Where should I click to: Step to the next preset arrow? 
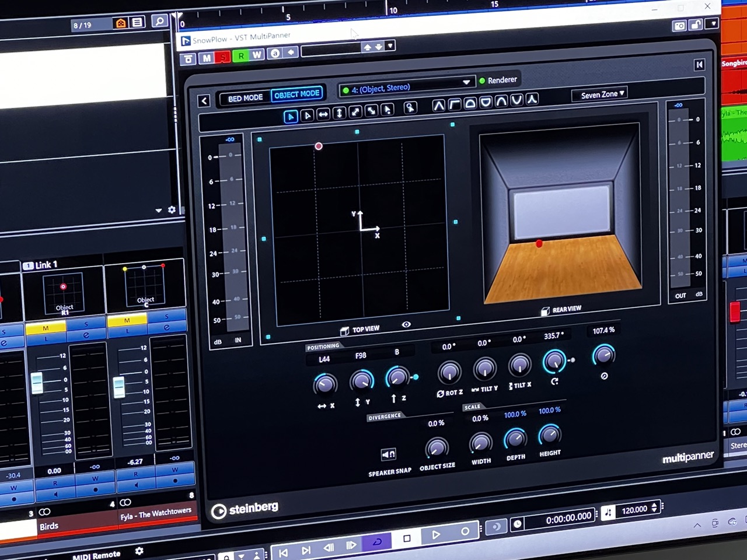[x=378, y=47]
